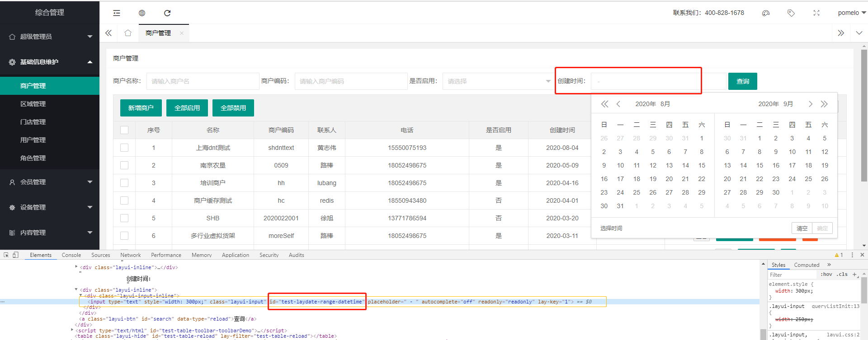Check the row for 多行业虚拟货架

[124, 236]
